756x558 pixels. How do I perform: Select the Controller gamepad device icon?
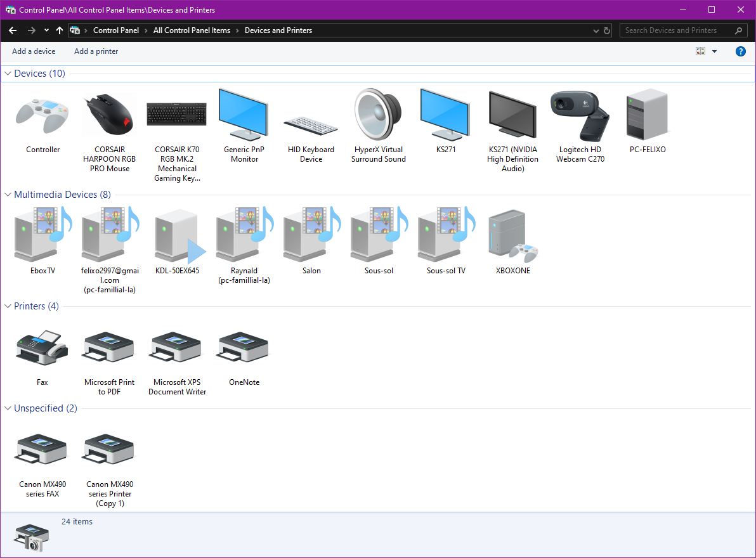tap(42, 115)
